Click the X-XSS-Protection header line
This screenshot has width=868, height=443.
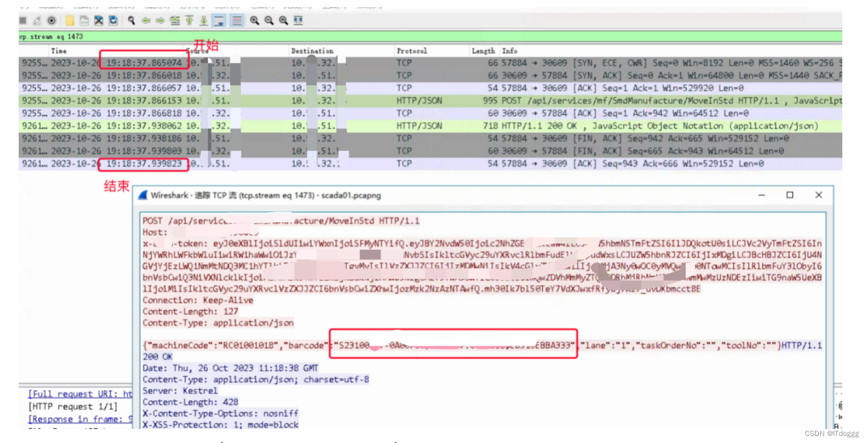tap(220, 425)
